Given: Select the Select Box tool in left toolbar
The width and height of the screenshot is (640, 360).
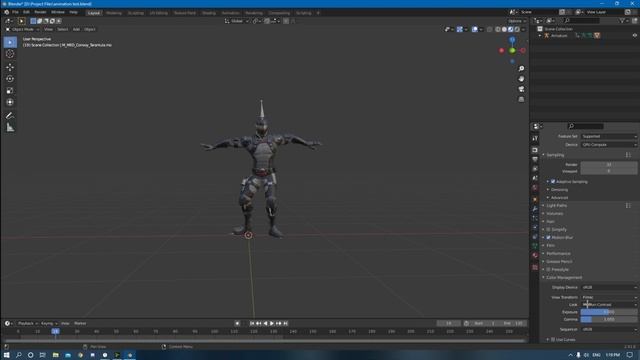Looking at the screenshot, I should (10, 42).
